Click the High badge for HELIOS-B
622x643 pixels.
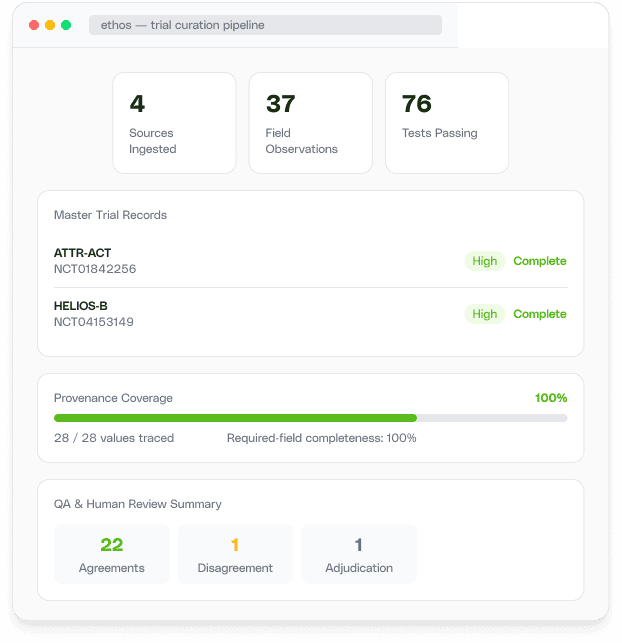[x=485, y=314]
